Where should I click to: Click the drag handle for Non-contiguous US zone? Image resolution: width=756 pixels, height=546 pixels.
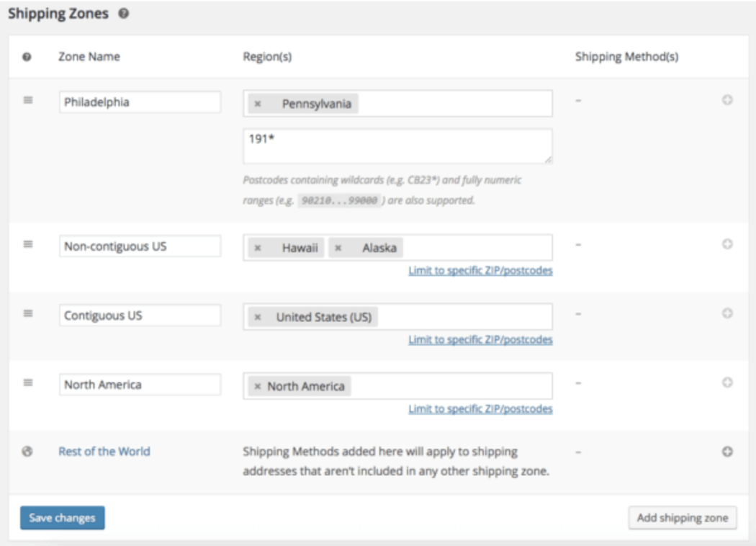tap(28, 244)
